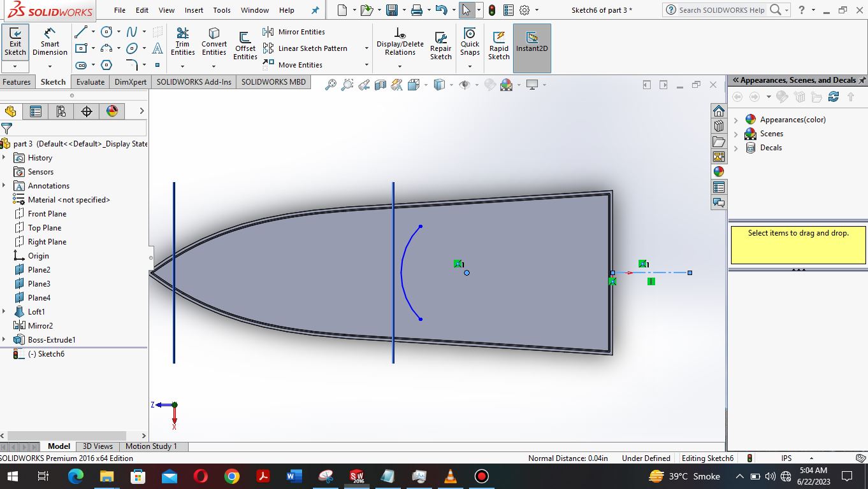Open the Repair Sketch tool
This screenshot has width=868, height=489.
tap(440, 46)
